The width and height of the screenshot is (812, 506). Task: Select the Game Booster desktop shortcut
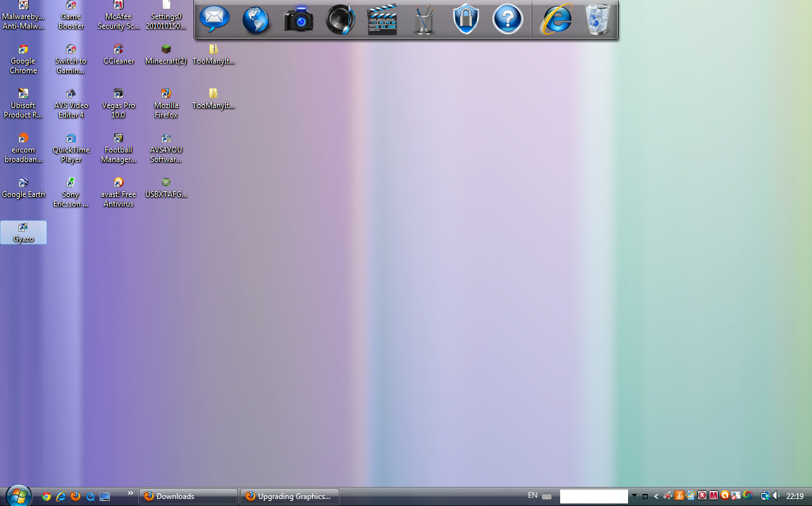click(71, 16)
